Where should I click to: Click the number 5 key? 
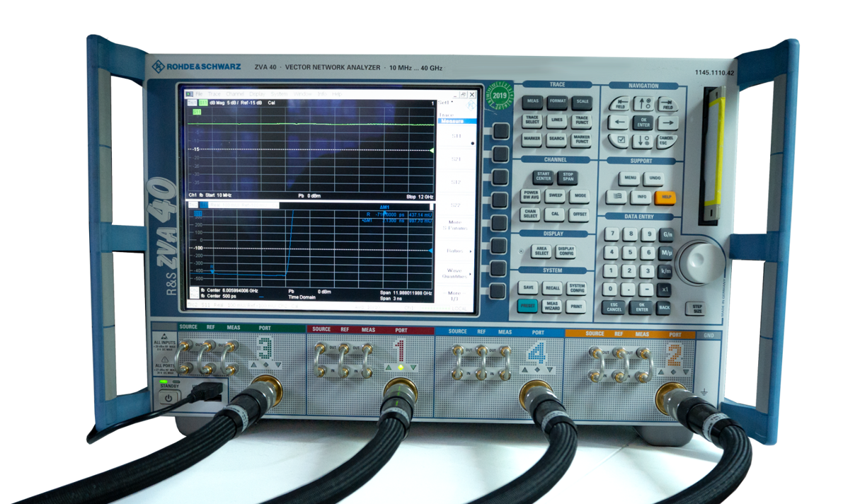629,252
